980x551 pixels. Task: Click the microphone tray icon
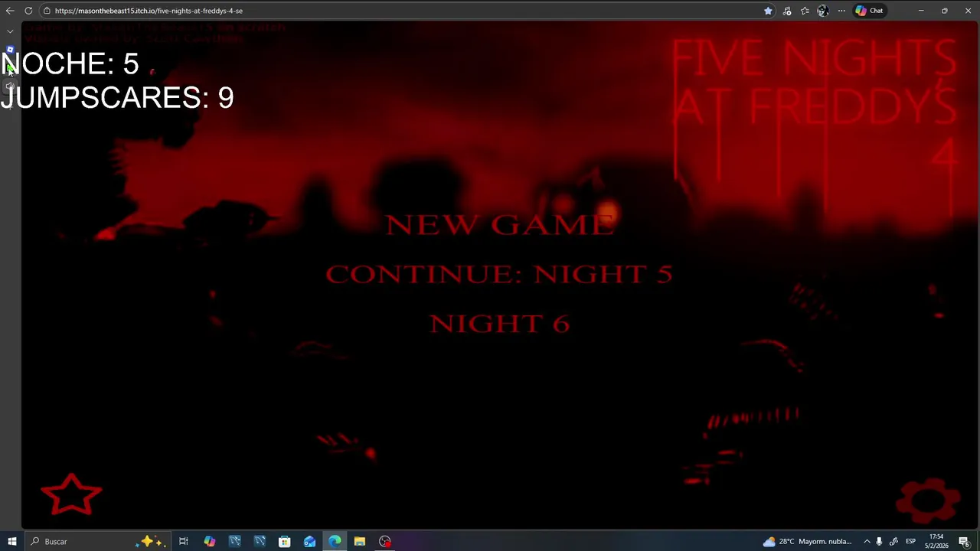[x=879, y=542]
